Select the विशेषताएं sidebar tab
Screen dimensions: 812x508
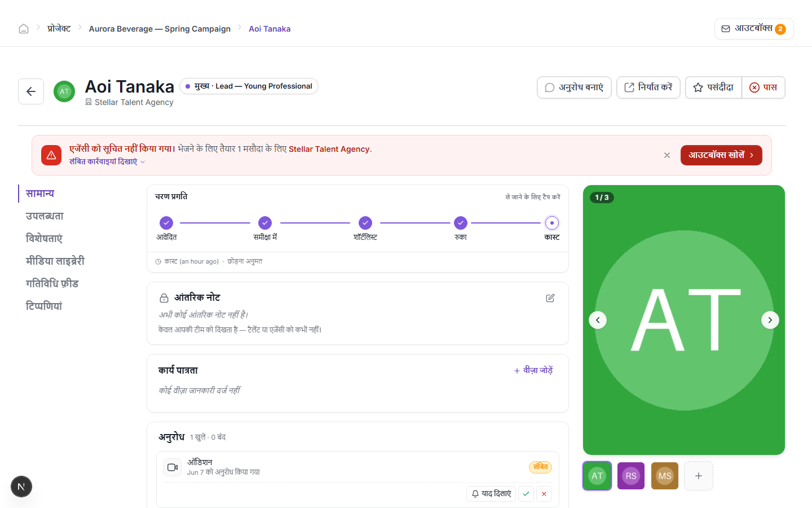[44, 239]
